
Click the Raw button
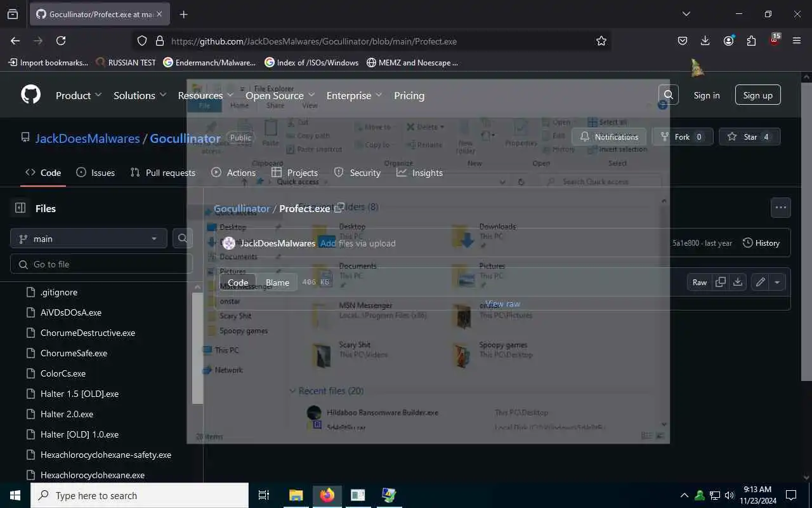click(x=700, y=283)
